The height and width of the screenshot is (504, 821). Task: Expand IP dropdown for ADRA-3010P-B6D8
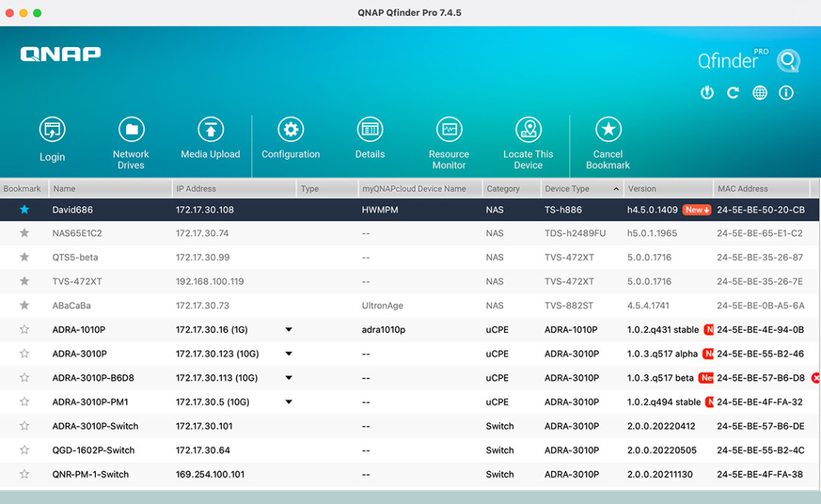pos(289,378)
